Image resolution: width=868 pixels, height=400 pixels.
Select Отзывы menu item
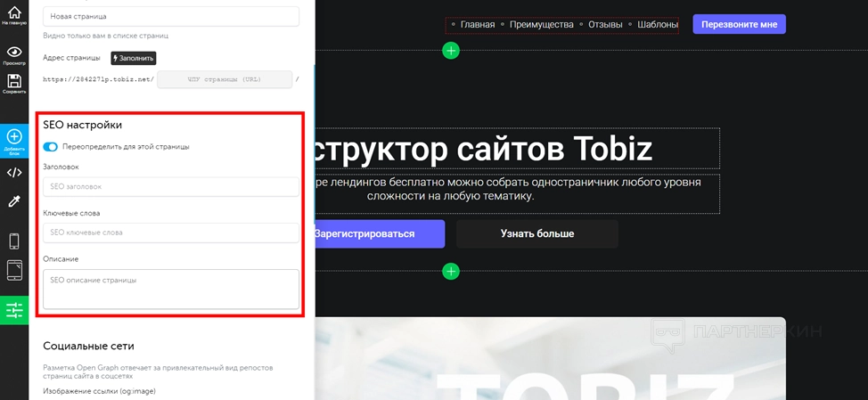(x=605, y=24)
